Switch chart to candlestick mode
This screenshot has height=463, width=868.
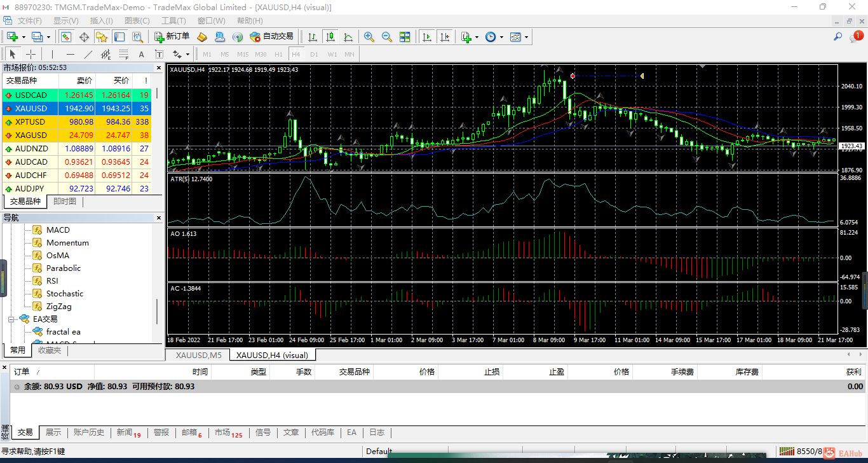tap(330, 37)
